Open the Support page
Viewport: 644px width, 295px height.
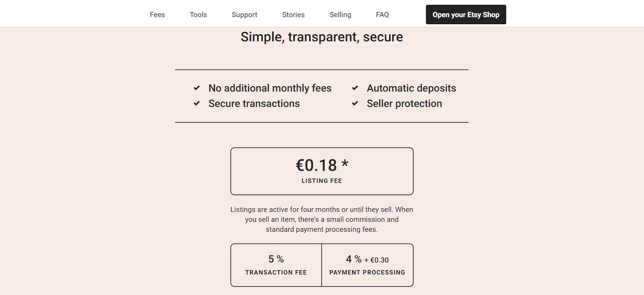coord(244,14)
